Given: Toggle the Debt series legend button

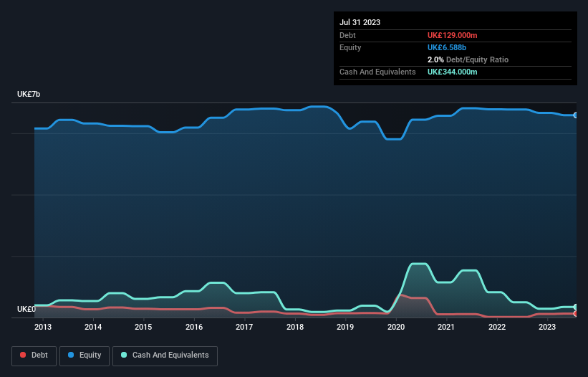Looking at the screenshot, I should click(34, 355).
